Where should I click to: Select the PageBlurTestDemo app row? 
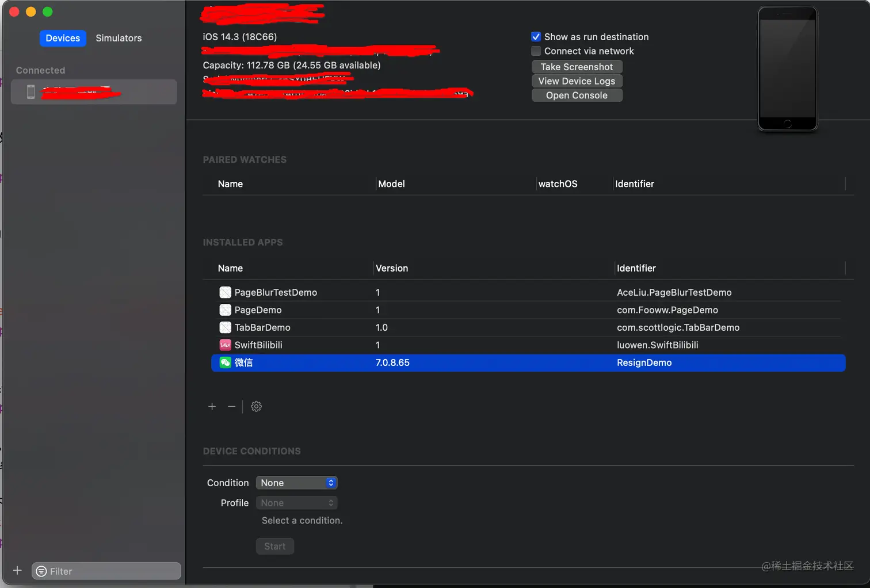click(x=528, y=292)
